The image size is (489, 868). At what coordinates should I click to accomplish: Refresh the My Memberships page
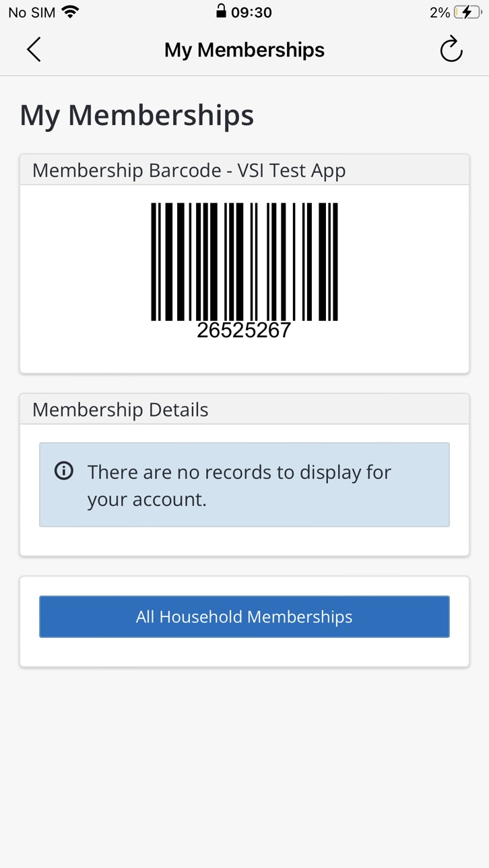[451, 49]
